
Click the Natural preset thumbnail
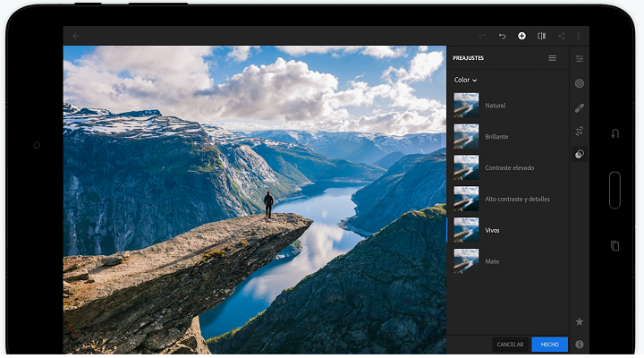click(x=466, y=106)
